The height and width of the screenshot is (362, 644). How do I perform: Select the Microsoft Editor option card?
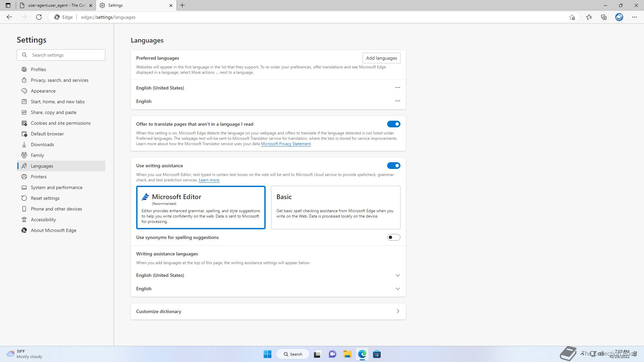pyautogui.click(x=201, y=207)
